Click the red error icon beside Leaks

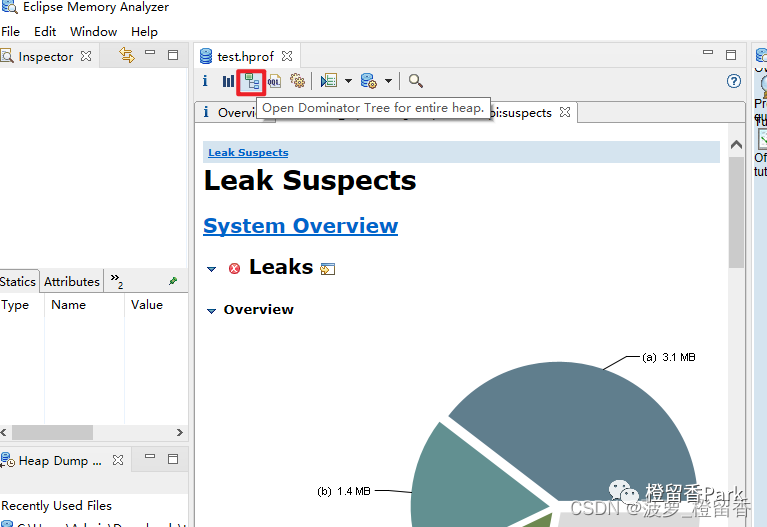234,268
